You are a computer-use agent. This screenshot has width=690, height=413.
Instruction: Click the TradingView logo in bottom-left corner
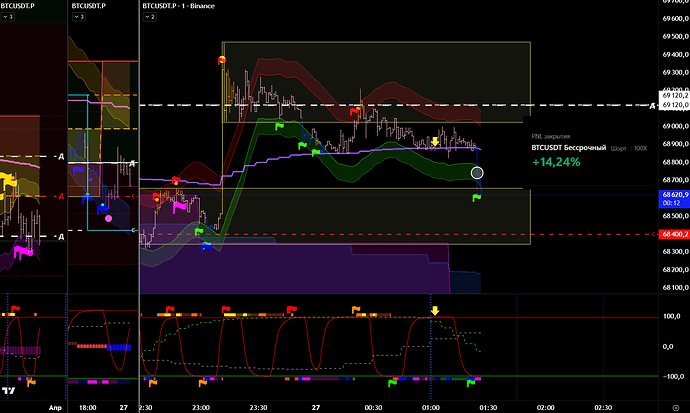click(x=10, y=392)
